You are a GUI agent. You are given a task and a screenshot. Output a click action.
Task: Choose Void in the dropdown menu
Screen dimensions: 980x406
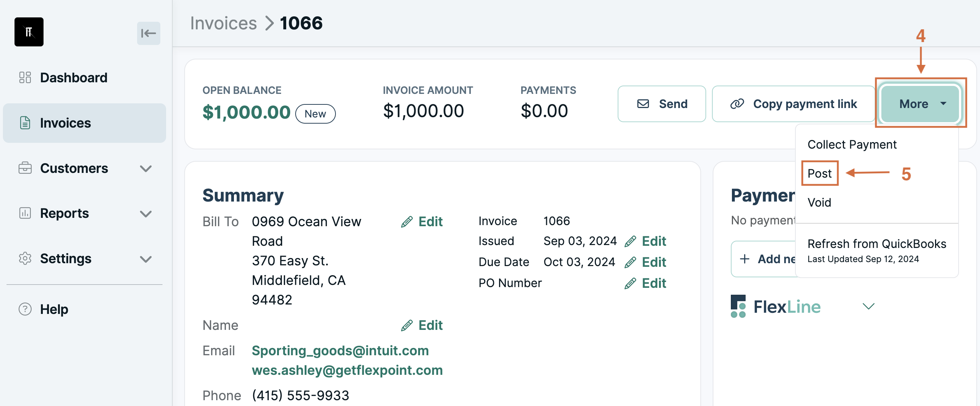tap(819, 202)
